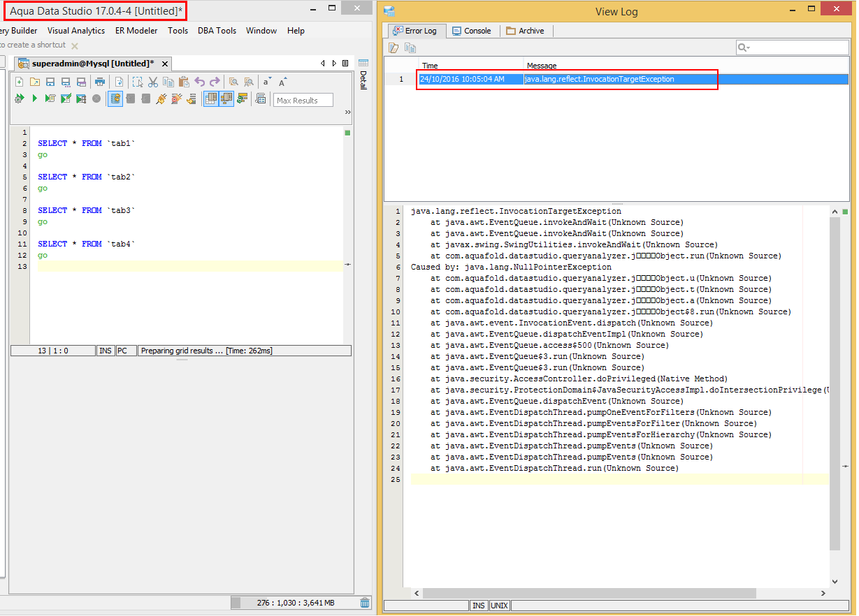Click the green Execute play icon
The height and width of the screenshot is (616, 859).
pos(34,98)
